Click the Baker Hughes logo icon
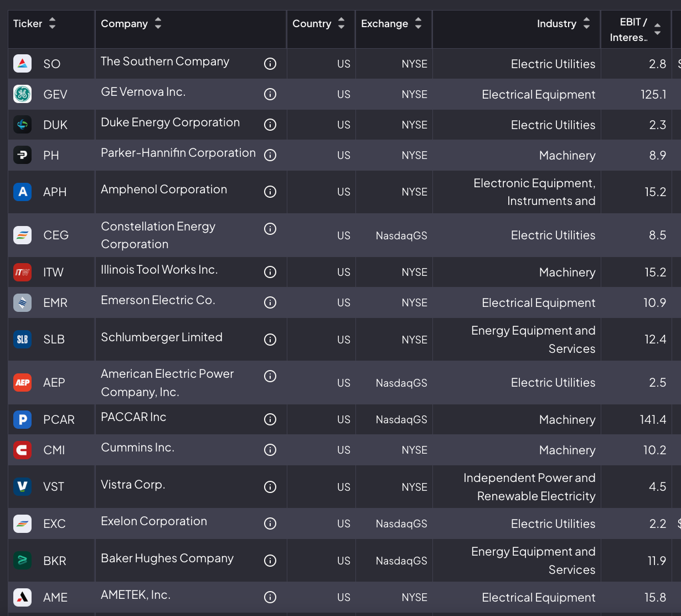Image resolution: width=681 pixels, height=616 pixels. (22, 561)
